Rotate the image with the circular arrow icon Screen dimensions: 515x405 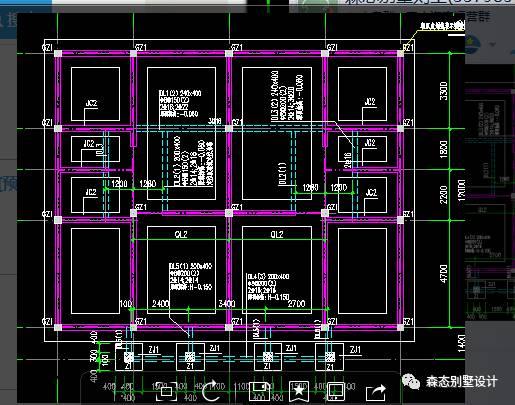click(211, 391)
